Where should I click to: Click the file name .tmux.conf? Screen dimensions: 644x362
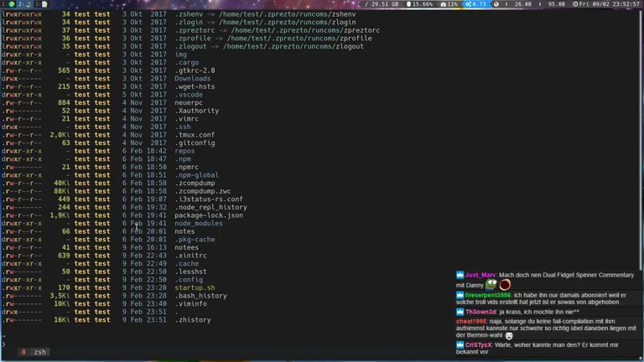(x=195, y=135)
